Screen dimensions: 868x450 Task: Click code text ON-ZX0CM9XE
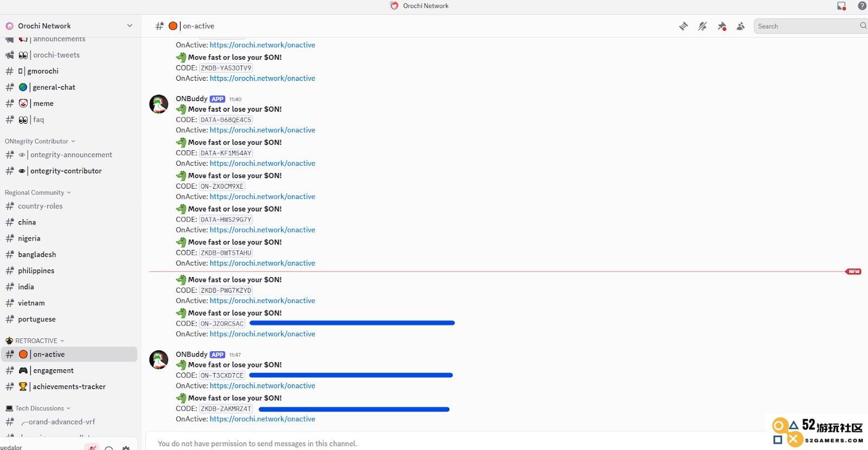222,187
